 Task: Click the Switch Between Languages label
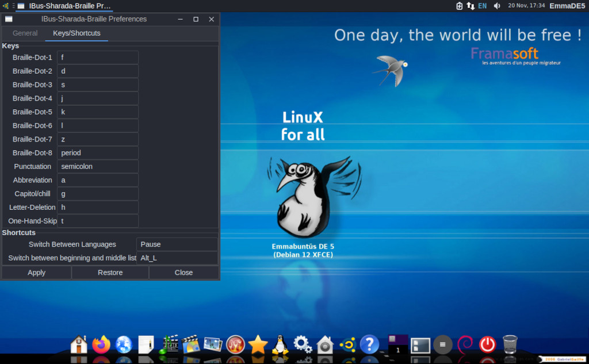(72, 244)
